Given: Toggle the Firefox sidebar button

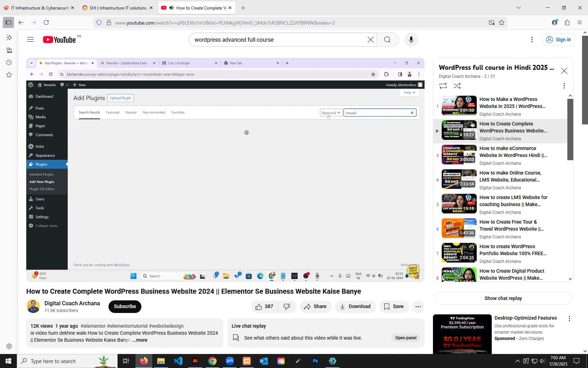Looking at the screenshot, I should (8, 22).
